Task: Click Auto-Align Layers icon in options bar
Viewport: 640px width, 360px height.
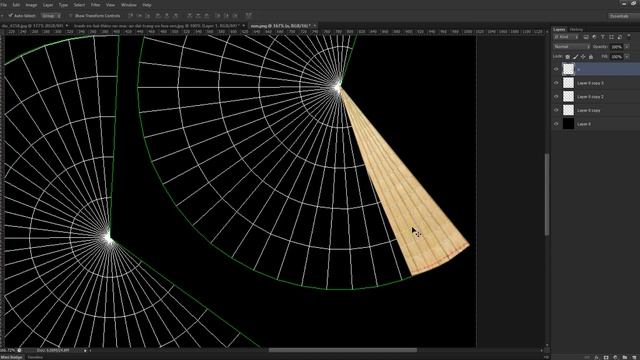Action: pos(248,16)
